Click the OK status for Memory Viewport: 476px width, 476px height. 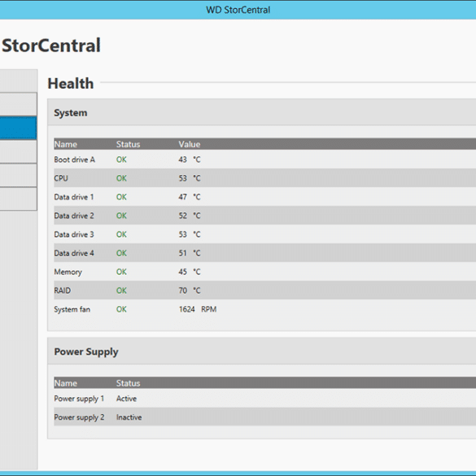pos(121,272)
